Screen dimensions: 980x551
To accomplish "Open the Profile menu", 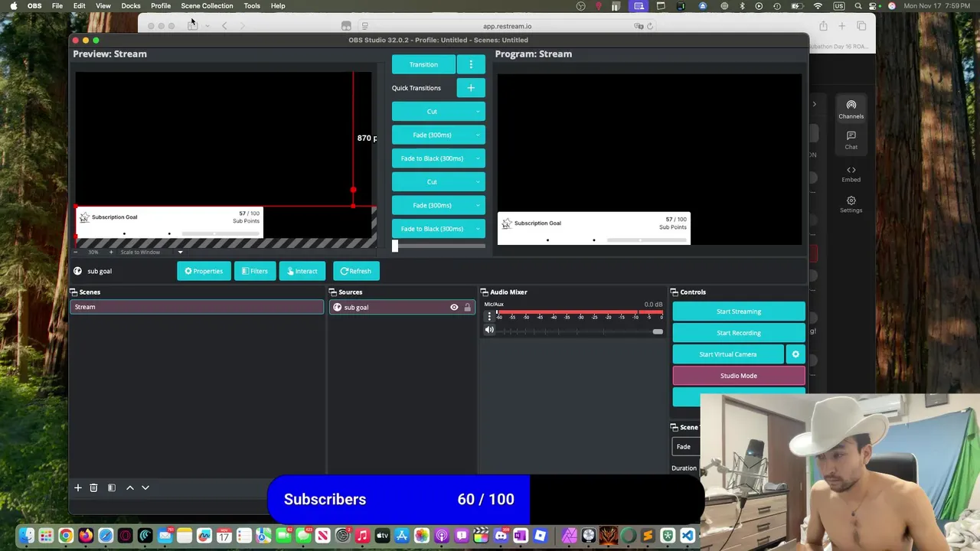I will pos(161,6).
